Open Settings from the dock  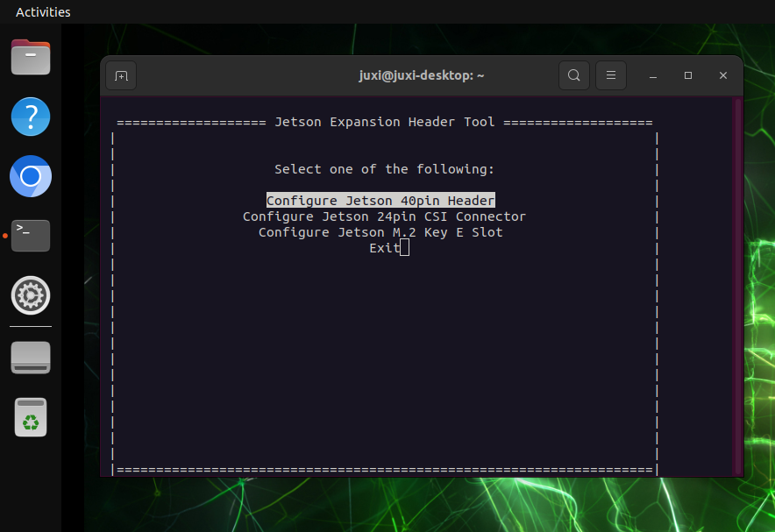[31, 295]
